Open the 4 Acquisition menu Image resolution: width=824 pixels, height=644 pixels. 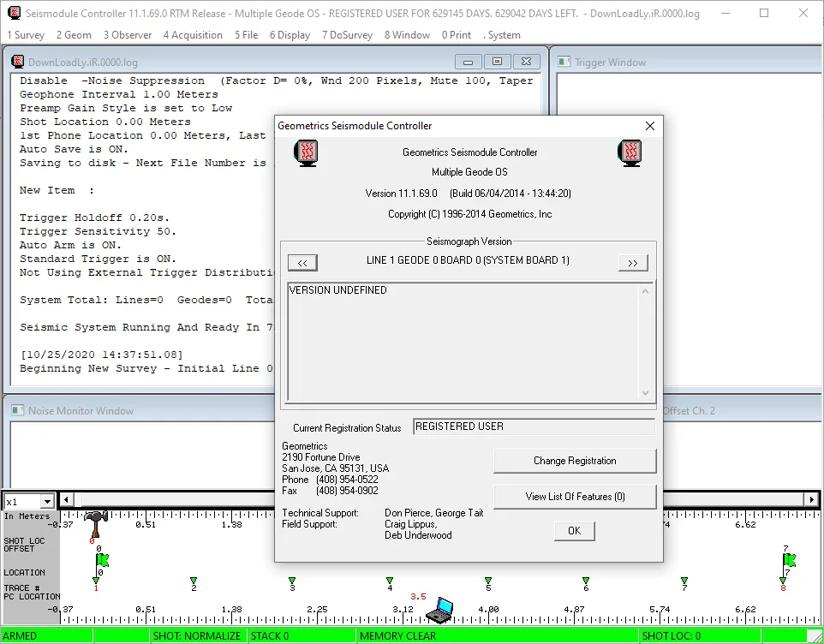click(193, 34)
